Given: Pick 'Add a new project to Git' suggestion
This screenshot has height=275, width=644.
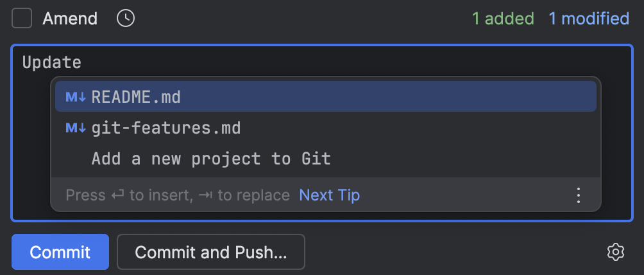Looking at the screenshot, I should 211,159.
